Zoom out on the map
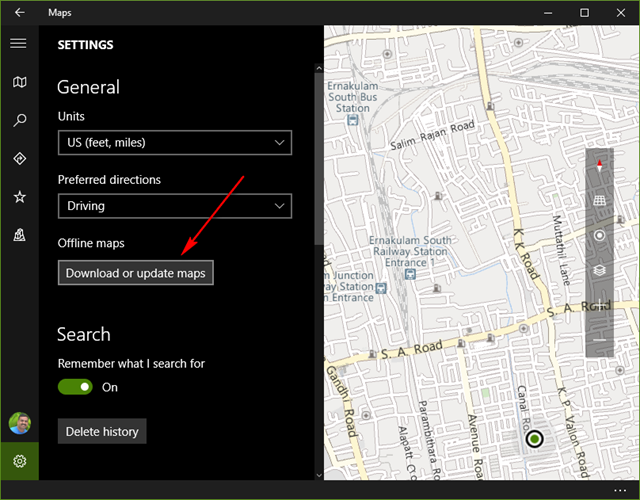The width and height of the screenshot is (640, 500). (x=599, y=340)
